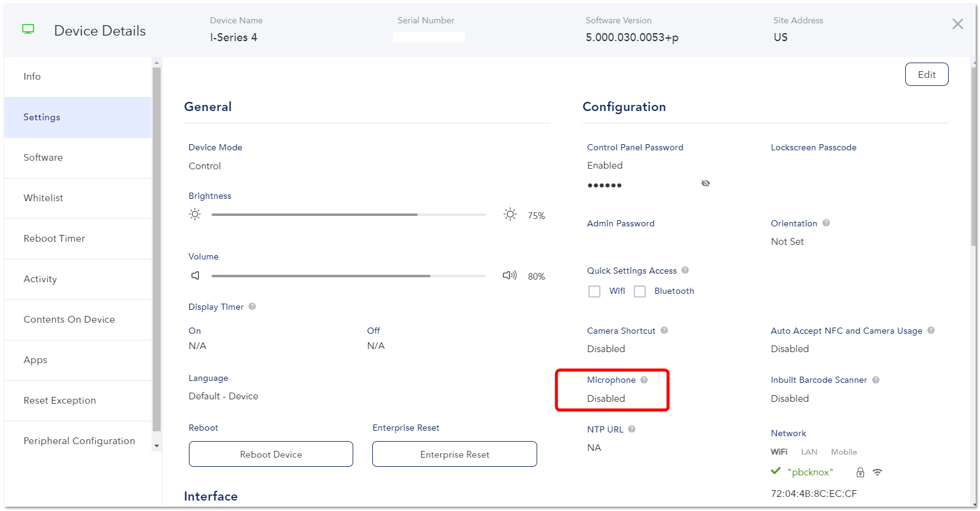Switch to the LAN network tab
Image resolution: width=980 pixels, height=511 pixels.
coord(809,451)
